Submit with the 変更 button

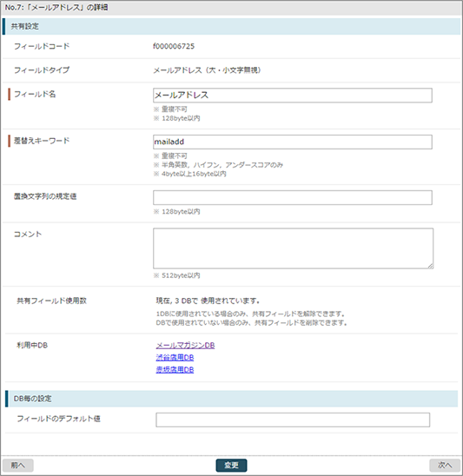[x=231, y=465]
